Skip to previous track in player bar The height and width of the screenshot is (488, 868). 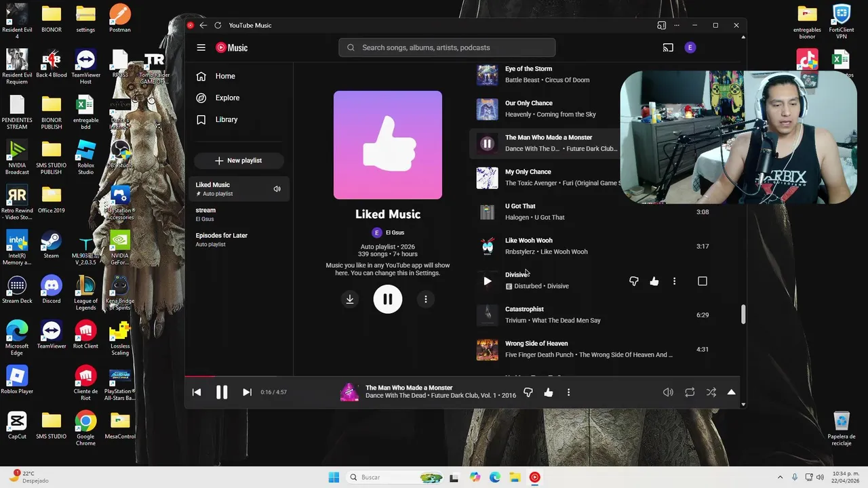coord(197,392)
